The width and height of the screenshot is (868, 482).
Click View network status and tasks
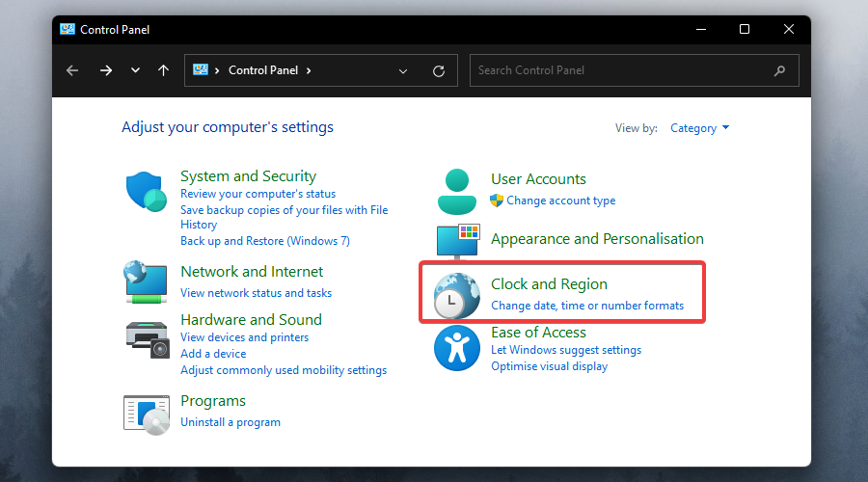tap(256, 293)
